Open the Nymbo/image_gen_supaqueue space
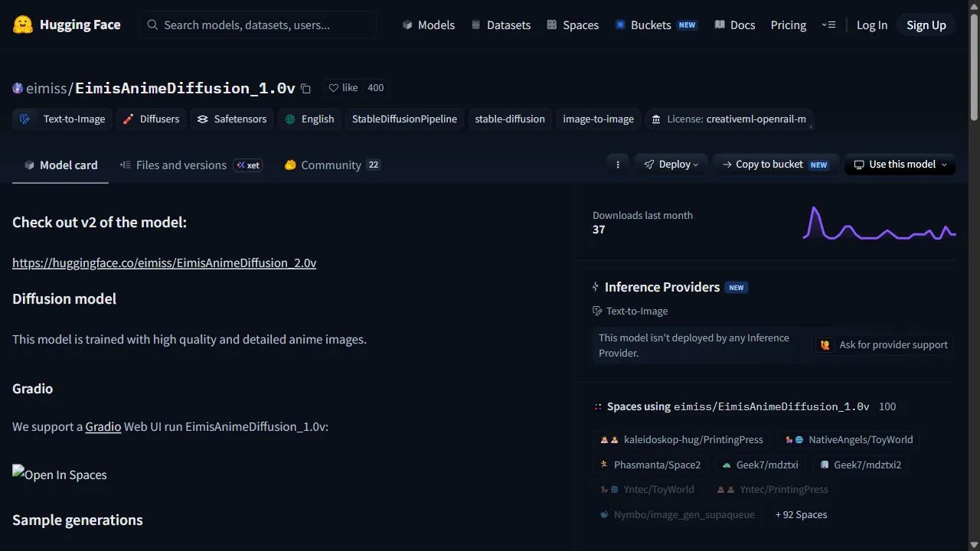The image size is (980, 551). [x=678, y=515]
